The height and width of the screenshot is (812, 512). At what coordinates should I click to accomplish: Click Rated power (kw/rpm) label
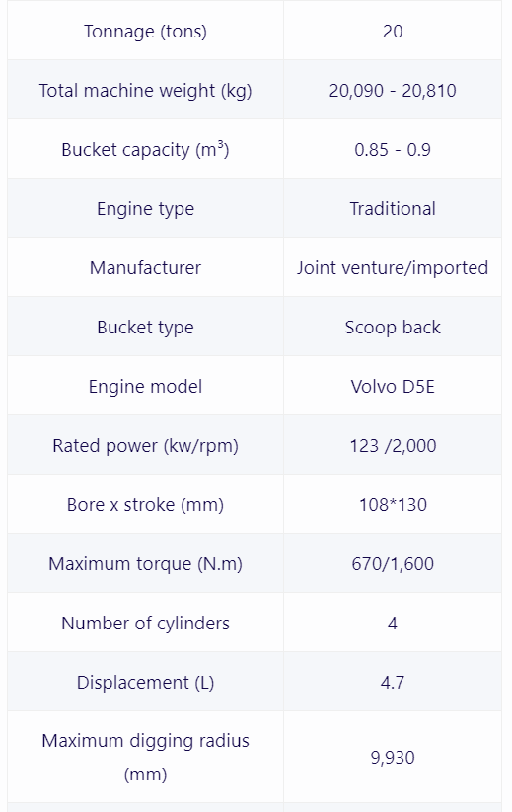tap(145, 445)
